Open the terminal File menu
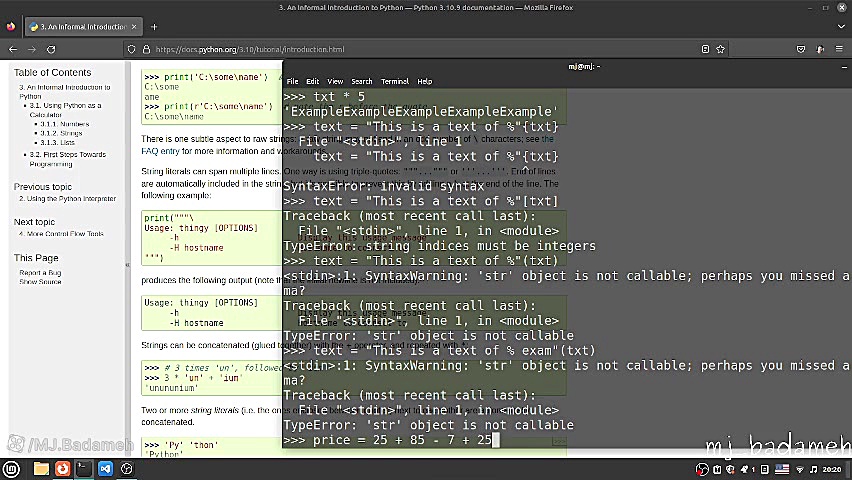This screenshot has height=480, width=852. pos(292,81)
